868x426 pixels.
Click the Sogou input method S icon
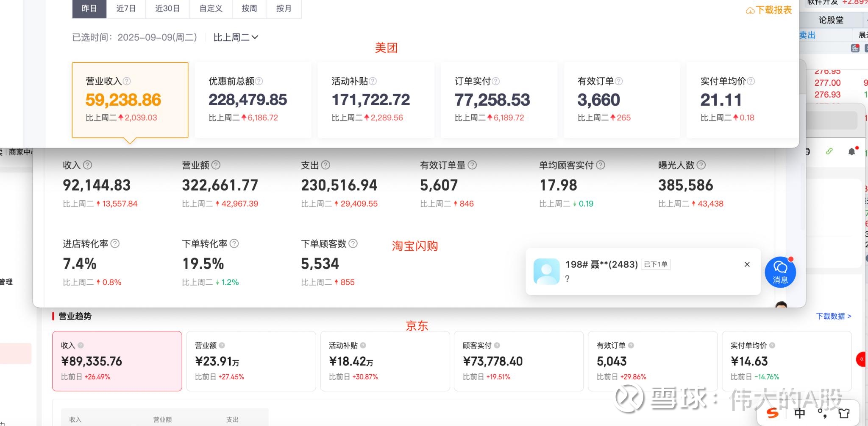click(773, 413)
